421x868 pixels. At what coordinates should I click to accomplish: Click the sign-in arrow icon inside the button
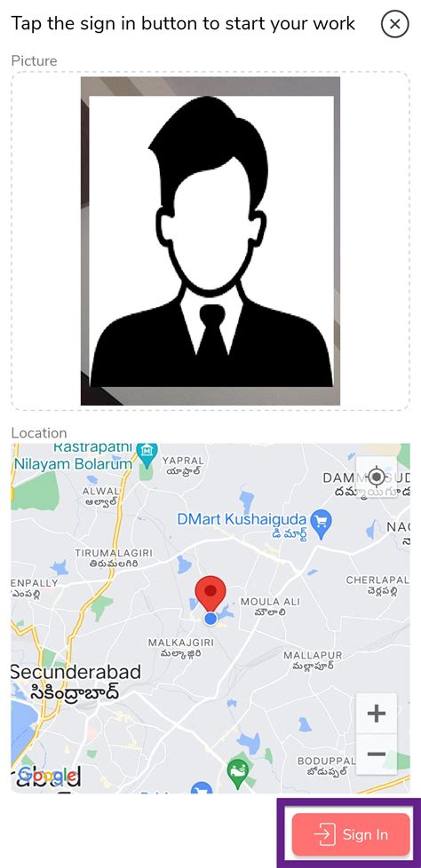click(324, 834)
